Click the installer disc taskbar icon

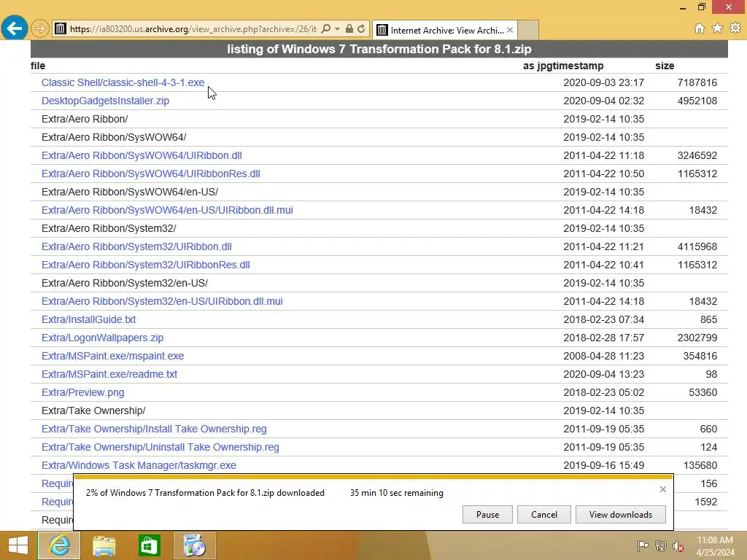point(194,545)
